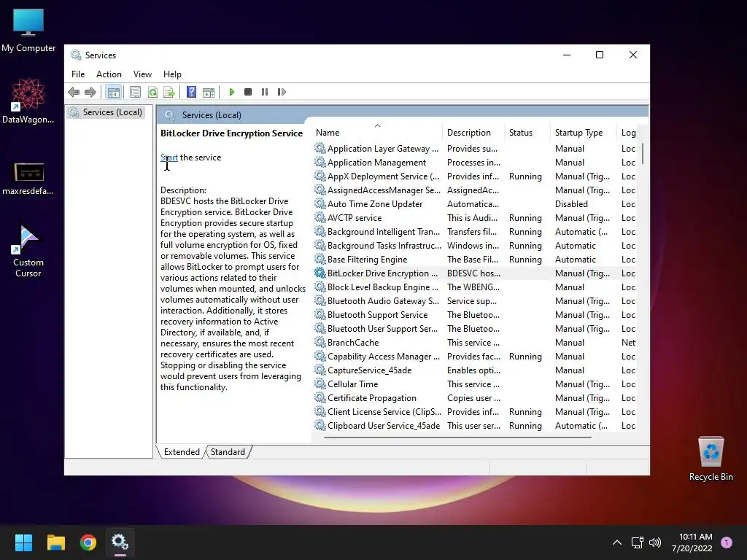The height and width of the screenshot is (560, 747).
Task: Select Background Intelligent Transfer service row
Action: point(474,231)
